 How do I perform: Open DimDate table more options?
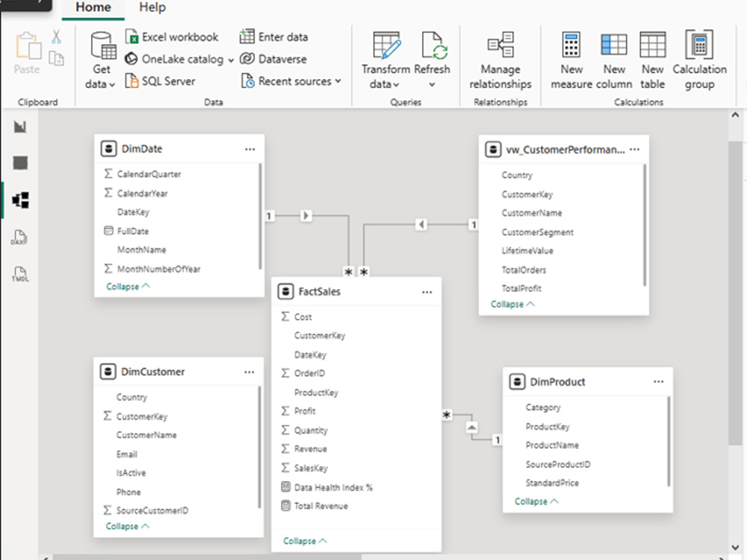click(x=250, y=149)
